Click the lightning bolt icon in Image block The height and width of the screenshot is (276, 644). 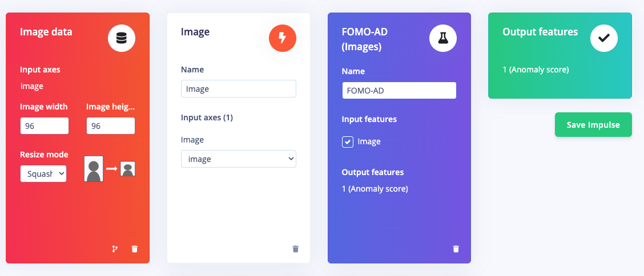coord(282,38)
